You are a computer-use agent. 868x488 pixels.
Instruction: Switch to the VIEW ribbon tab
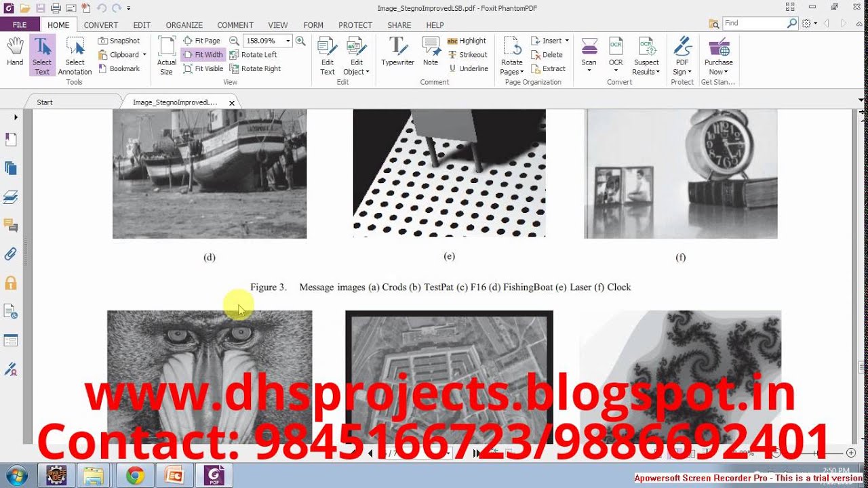(278, 25)
